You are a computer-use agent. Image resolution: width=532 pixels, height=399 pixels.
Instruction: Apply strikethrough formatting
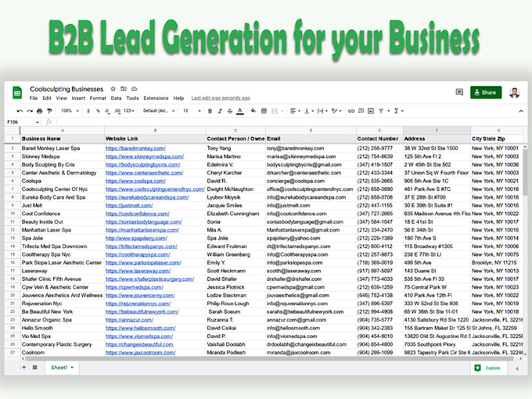coord(230,111)
